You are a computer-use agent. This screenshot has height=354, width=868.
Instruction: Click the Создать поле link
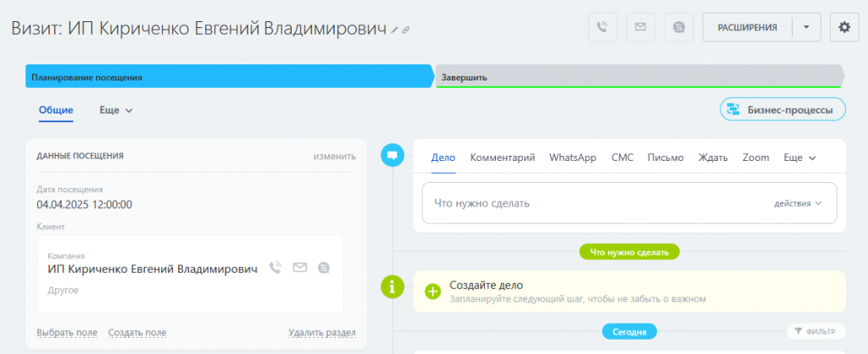[137, 333]
